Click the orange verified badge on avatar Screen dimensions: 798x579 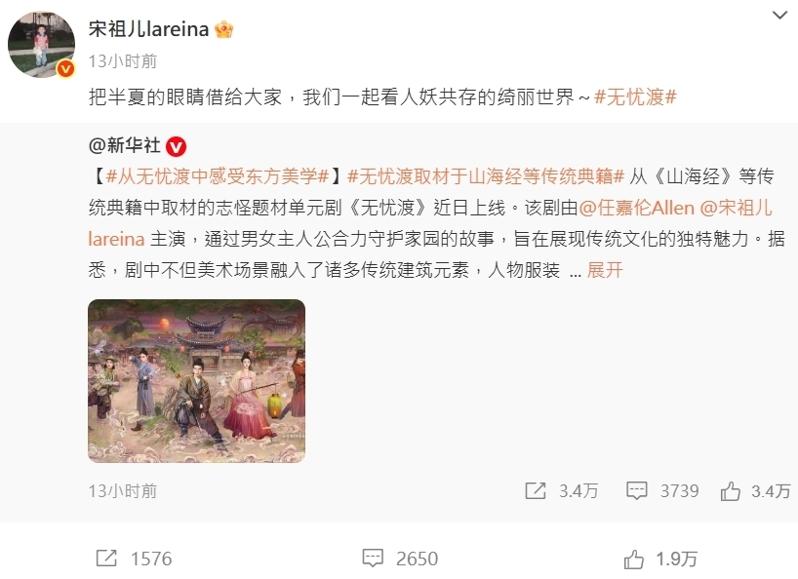66,68
